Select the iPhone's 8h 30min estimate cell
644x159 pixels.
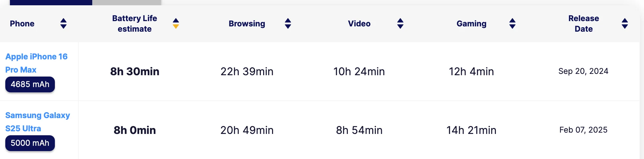point(135,71)
